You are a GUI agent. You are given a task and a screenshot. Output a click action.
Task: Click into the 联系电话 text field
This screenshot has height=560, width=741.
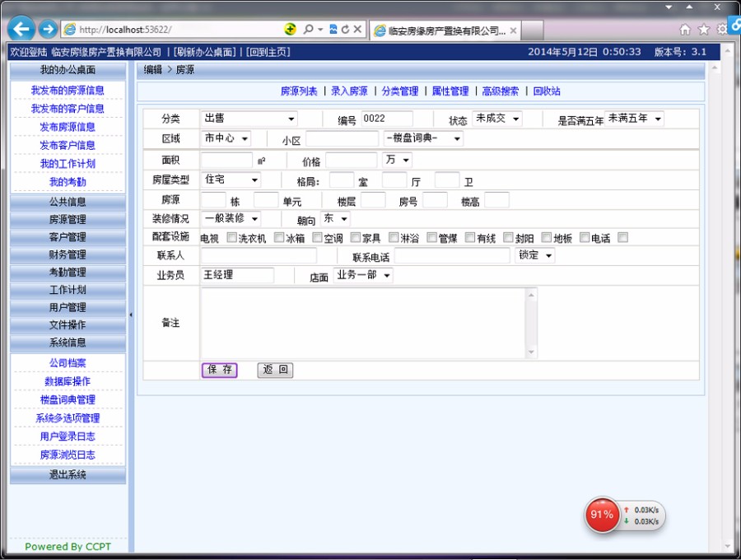(x=452, y=256)
